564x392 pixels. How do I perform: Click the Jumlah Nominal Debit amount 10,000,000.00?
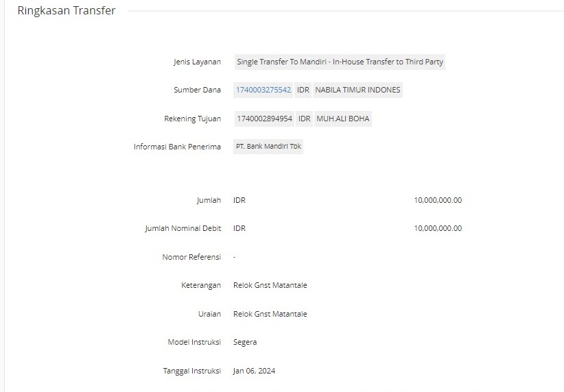coord(438,228)
